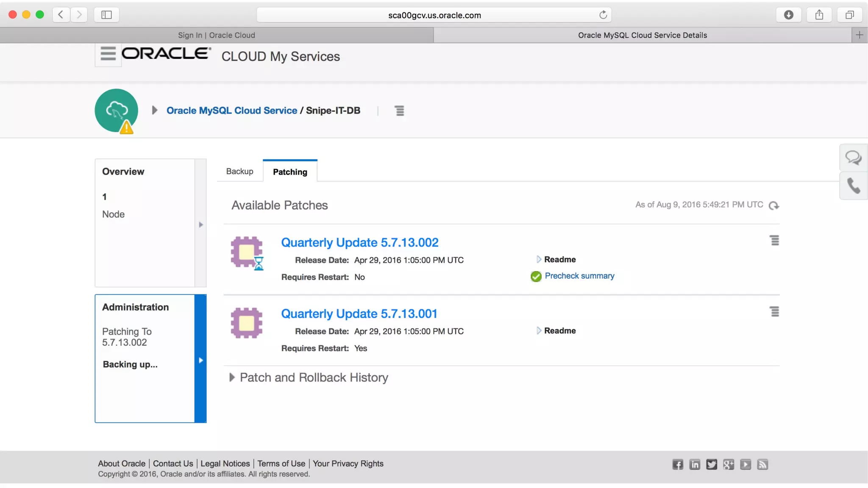
Task: Click the MySQL cloud service status icon
Action: 116,111
